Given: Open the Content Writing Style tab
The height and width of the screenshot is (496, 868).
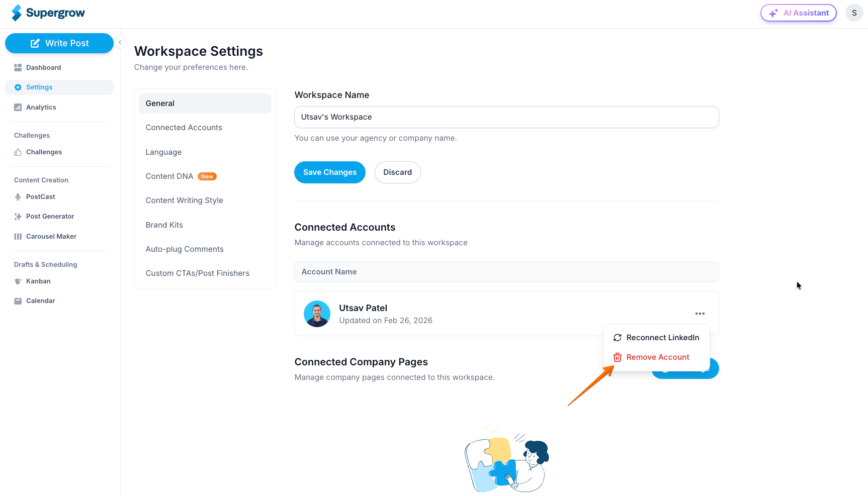Looking at the screenshot, I should pyautogui.click(x=205, y=201).
